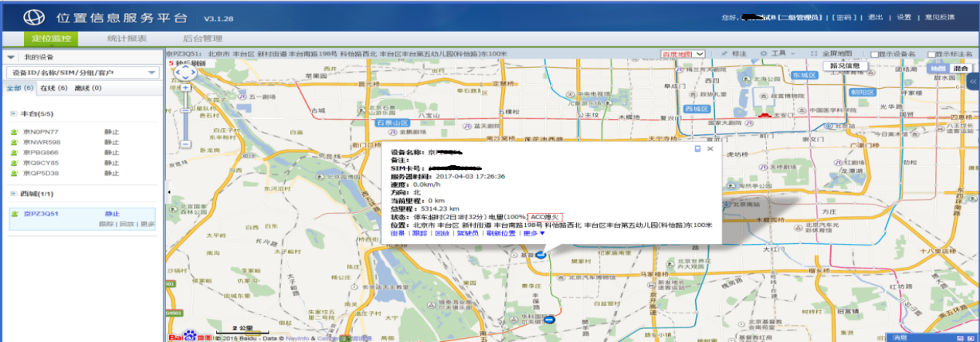Open 设置 in the header
The height and width of the screenshot is (342, 980).
coord(904,16)
